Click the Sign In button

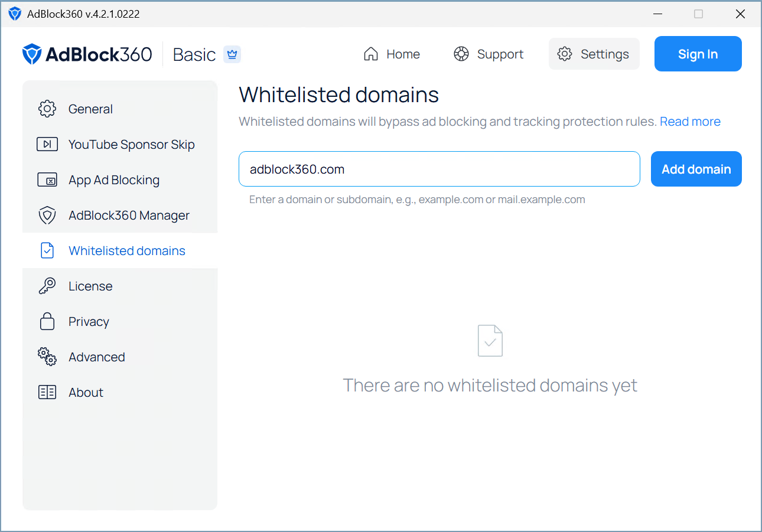click(698, 54)
